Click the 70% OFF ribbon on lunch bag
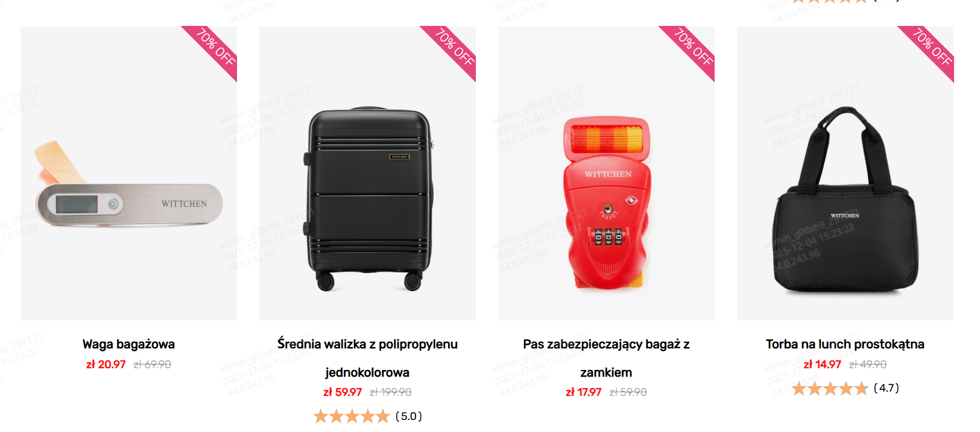The width and height of the screenshot is (980, 432). click(x=932, y=47)
